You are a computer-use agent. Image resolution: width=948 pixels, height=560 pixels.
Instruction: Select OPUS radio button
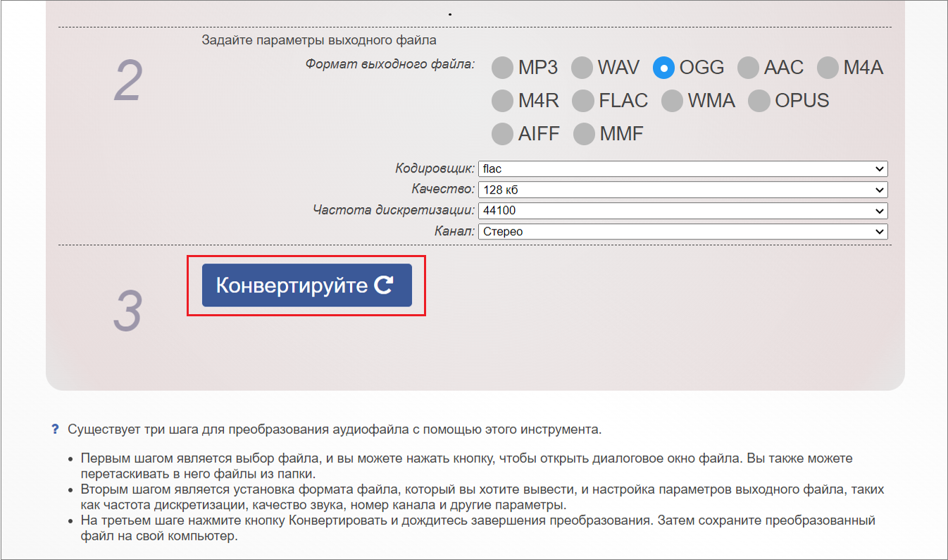pos(759,101)
